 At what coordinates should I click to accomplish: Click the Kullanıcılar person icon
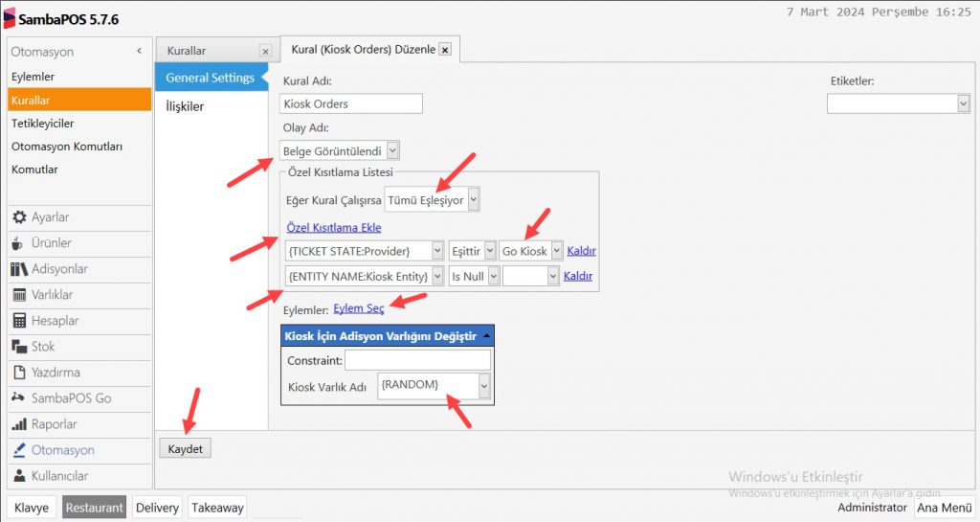point(19,476)
